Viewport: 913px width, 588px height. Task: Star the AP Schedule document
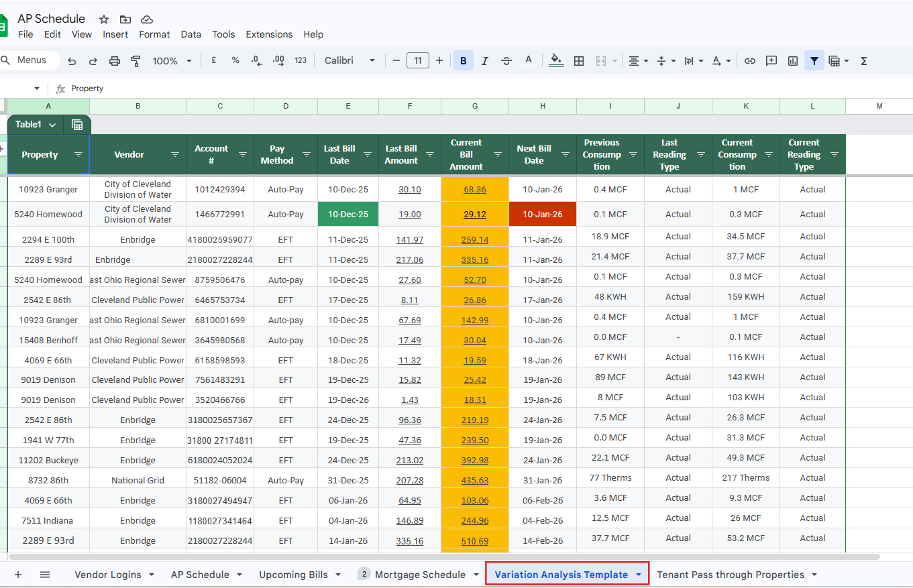point(104,19)
